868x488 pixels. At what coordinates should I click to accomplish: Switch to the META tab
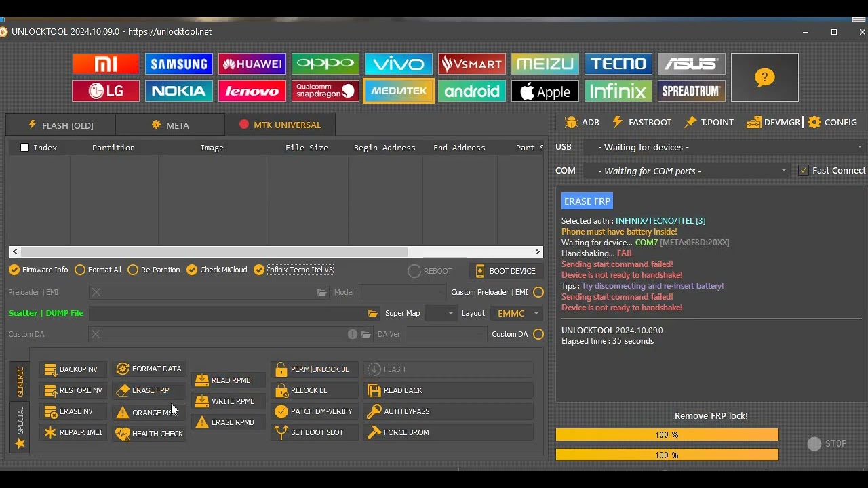[170, 125]
